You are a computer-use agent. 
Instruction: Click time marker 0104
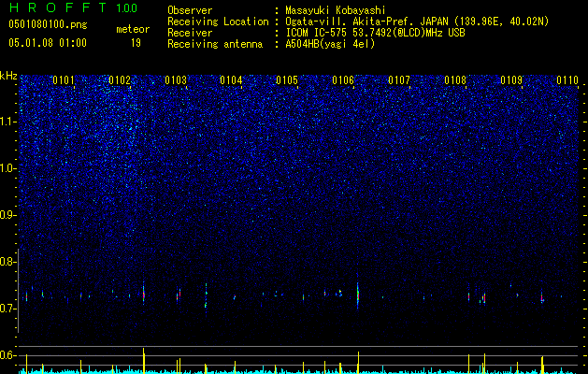click(x=231, y=80)
